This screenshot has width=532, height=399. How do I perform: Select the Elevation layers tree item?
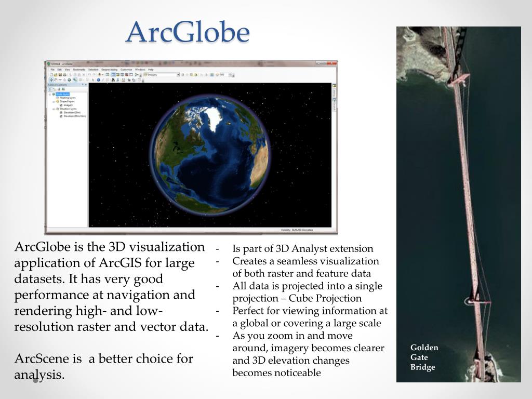[x=68, y=109]
